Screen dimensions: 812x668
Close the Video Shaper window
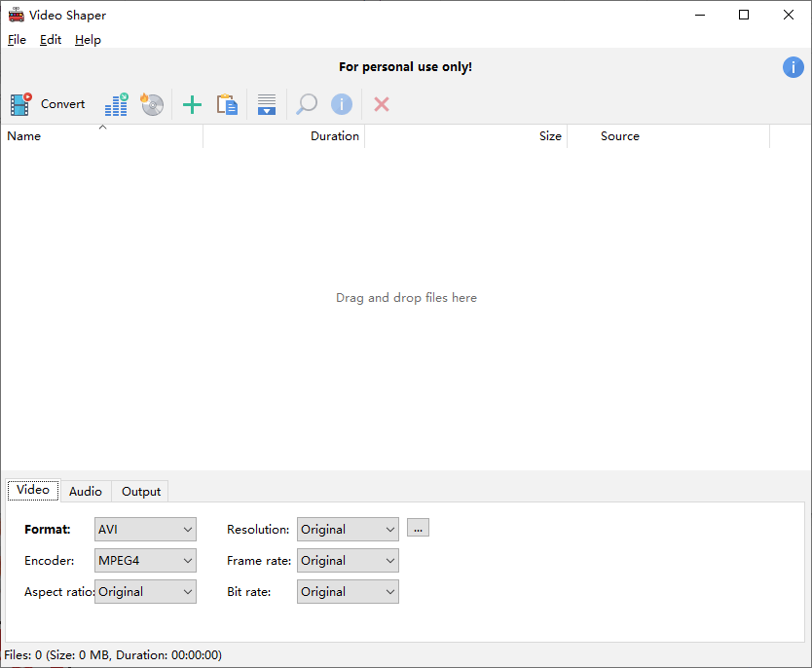coord(789,15)
